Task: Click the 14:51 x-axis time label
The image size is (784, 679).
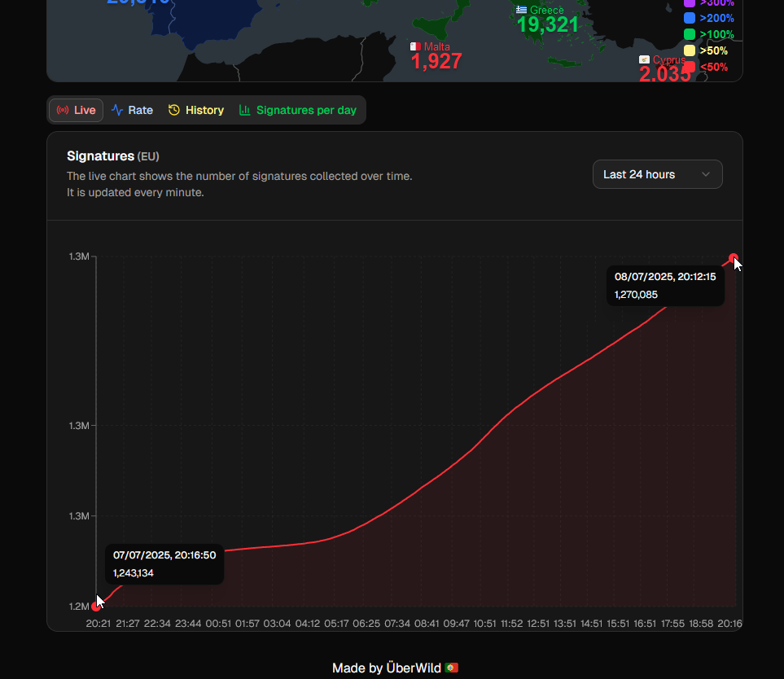Action: coord(592,624)
